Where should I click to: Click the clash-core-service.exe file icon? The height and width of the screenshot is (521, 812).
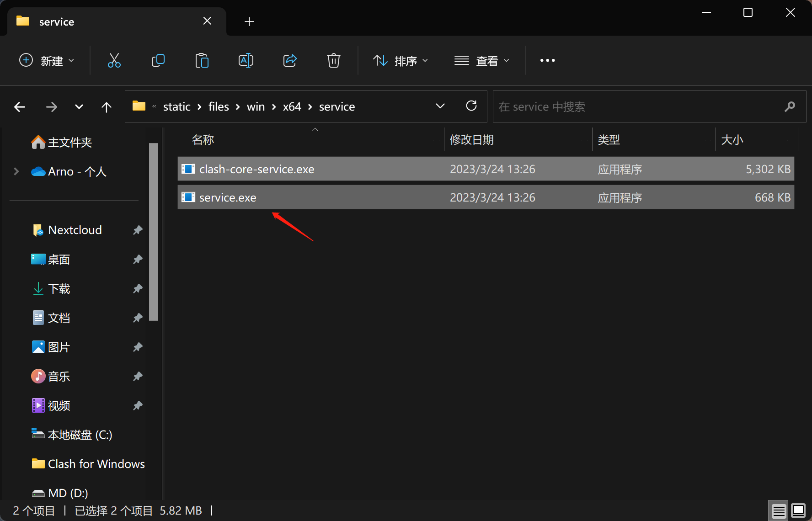188,169
